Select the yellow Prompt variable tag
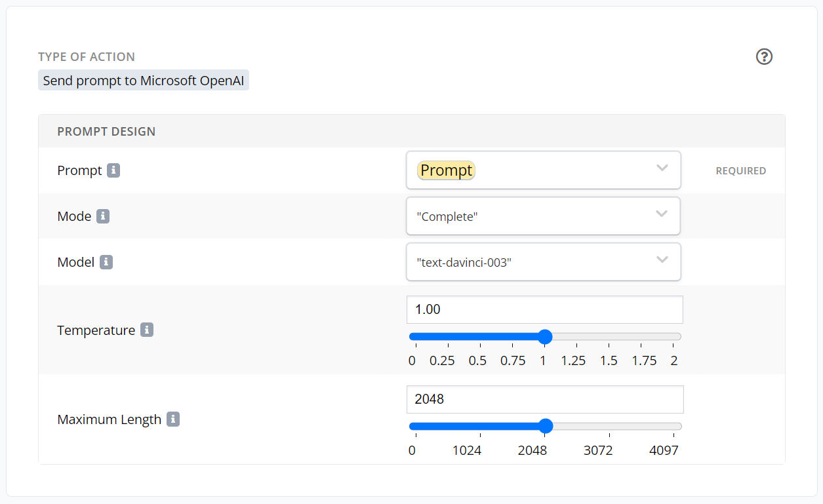 (x=446, y=170)
